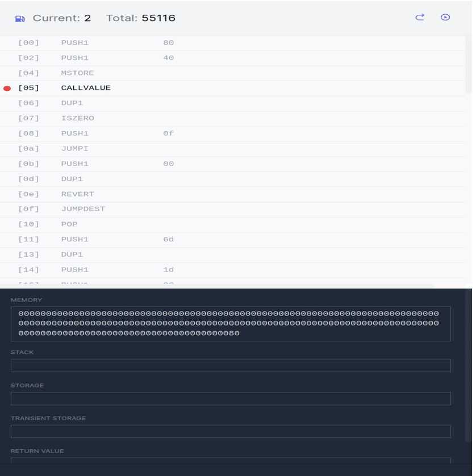Click the Total gas value 55116
Screen dimensions: 476x476
tap(158, 18)
